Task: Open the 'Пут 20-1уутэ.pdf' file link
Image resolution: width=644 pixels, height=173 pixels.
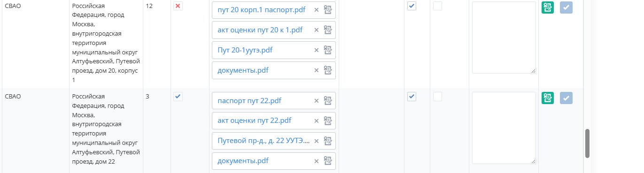Action: click(245, 50)
